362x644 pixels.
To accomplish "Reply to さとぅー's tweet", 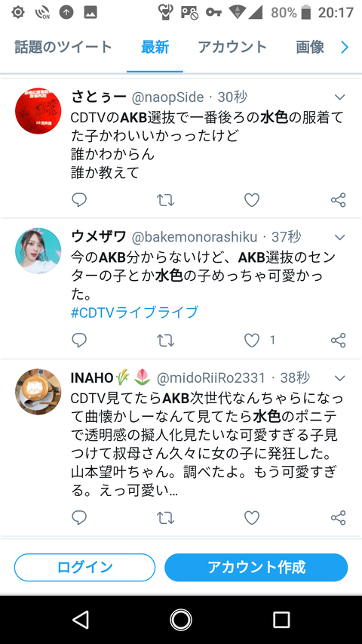I will (79, 200).
